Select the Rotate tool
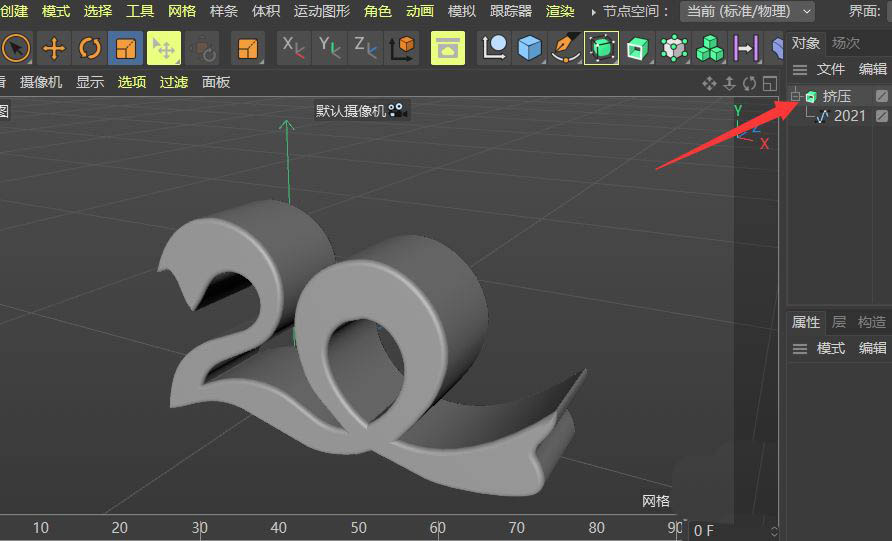 click(89, 48)
